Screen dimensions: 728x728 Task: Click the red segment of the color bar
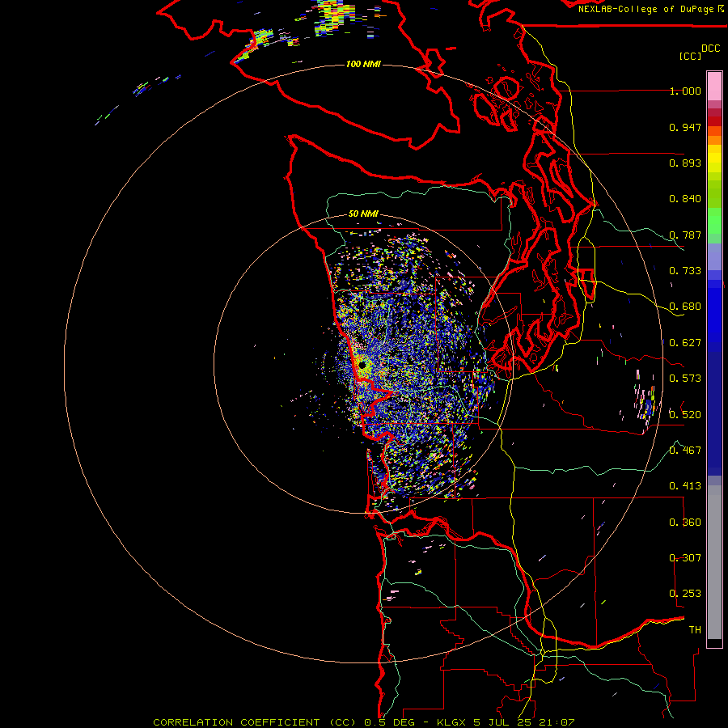[x=714, y=121]
